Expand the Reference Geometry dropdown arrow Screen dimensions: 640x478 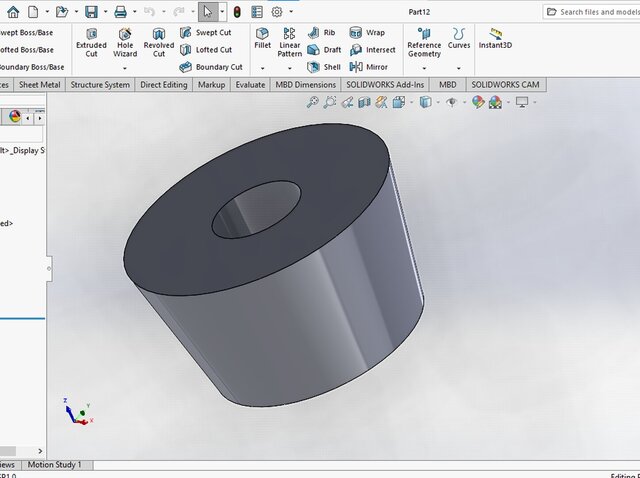pos(424,68)
